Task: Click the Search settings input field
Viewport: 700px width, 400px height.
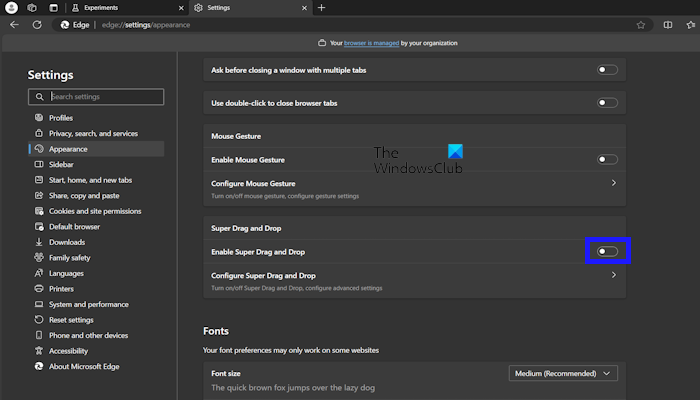Action: click(103, 97)
